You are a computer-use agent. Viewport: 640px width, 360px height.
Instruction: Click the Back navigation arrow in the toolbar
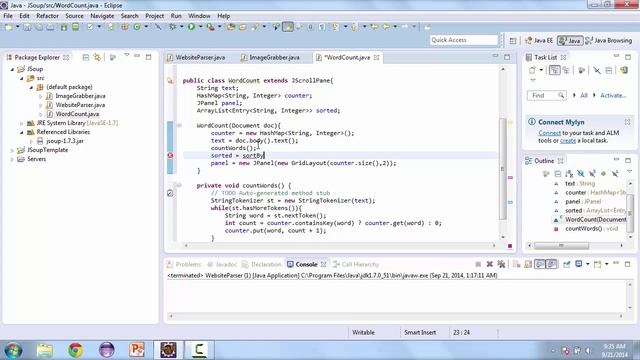pyautogui.click(x=386, y=27)
